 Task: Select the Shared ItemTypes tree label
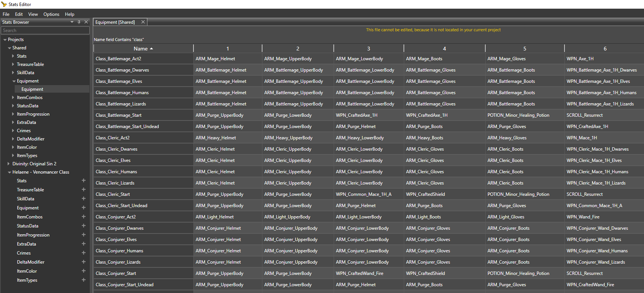pos(27,156)
